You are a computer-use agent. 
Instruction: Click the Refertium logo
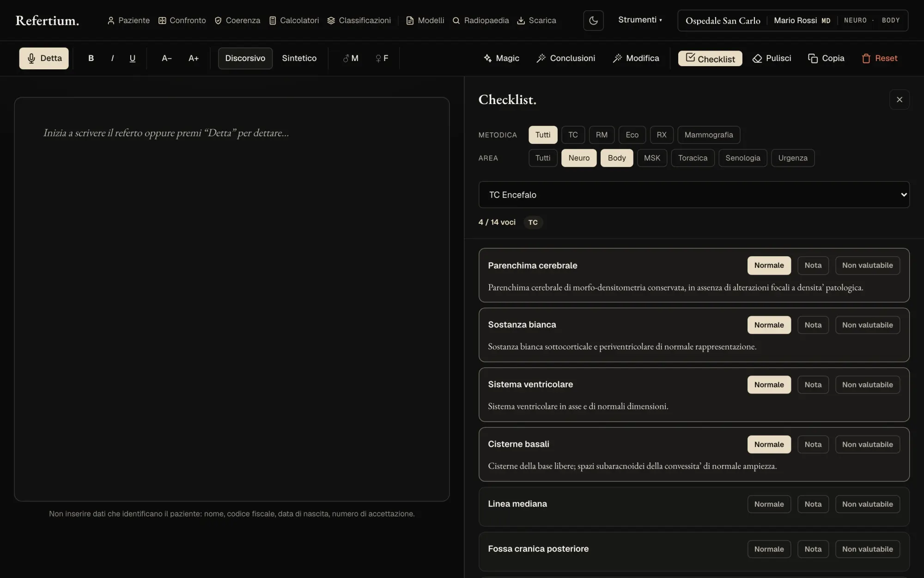coord(47,20)
